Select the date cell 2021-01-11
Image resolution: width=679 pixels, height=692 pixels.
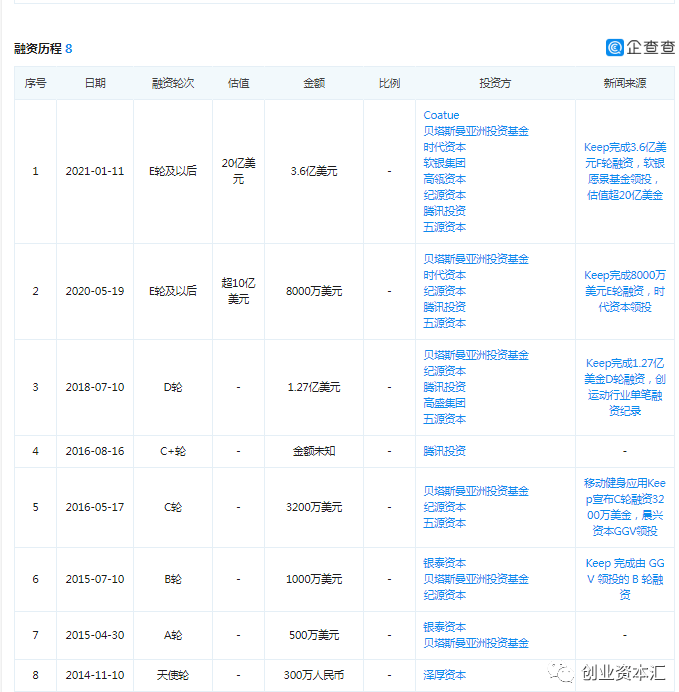[x=95, y=171]
